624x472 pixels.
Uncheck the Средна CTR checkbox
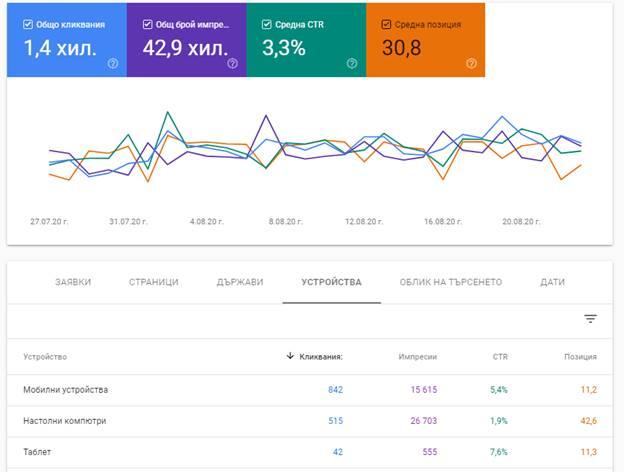tap(267, 25)
